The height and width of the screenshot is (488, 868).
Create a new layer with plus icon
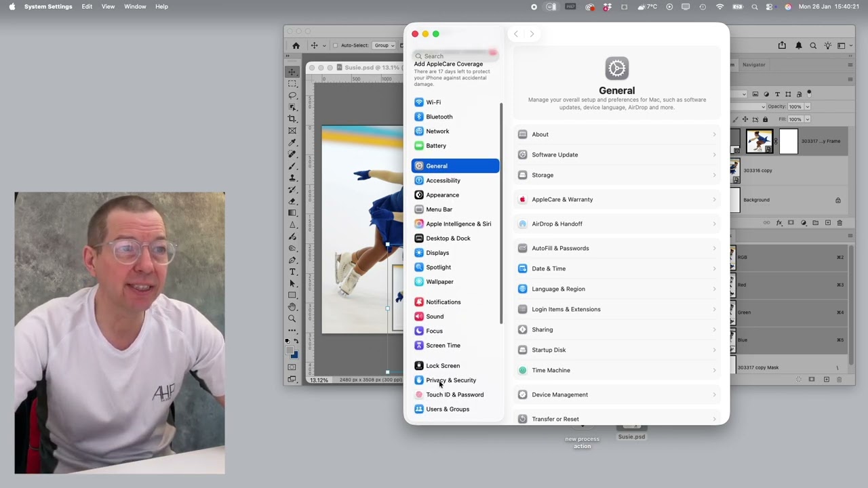tap(828, 223)
